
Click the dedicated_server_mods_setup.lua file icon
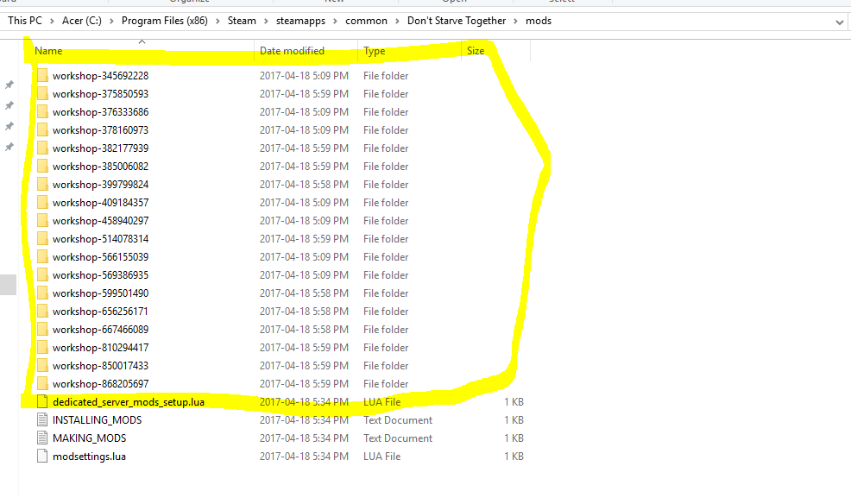tap(43, 402)
